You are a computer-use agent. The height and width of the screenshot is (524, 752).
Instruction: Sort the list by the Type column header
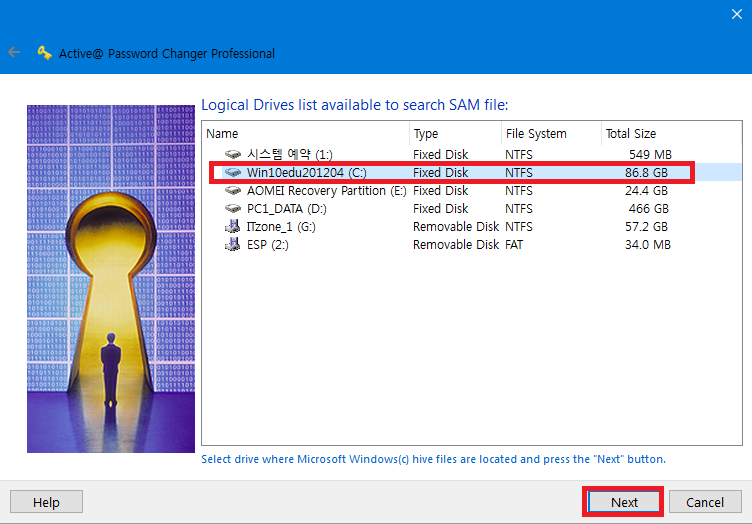click(456, 133)
